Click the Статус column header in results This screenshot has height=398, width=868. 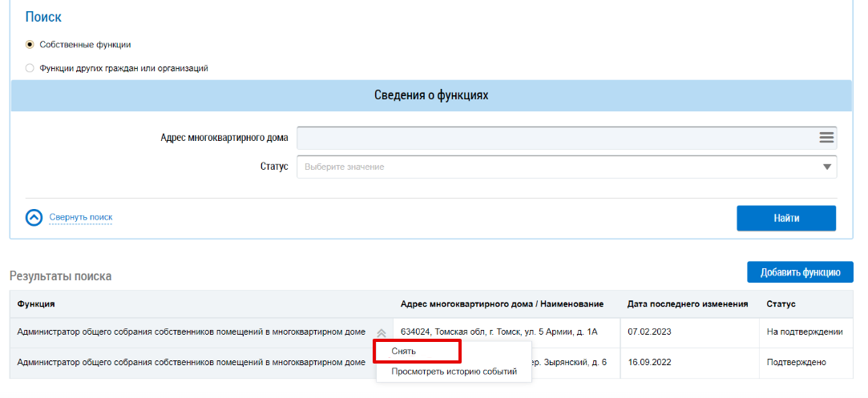point(781,304)
